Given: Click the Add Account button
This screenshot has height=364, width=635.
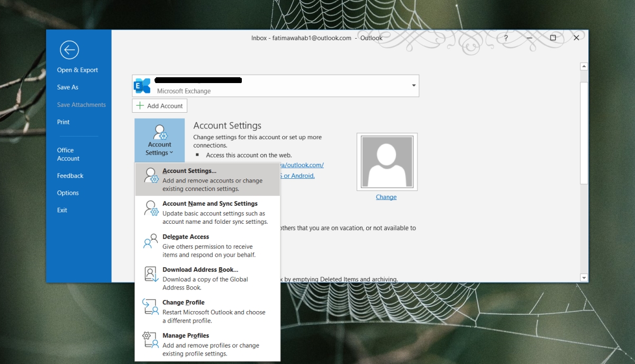Looking at the screenshot, I should [x=159, y=105].
